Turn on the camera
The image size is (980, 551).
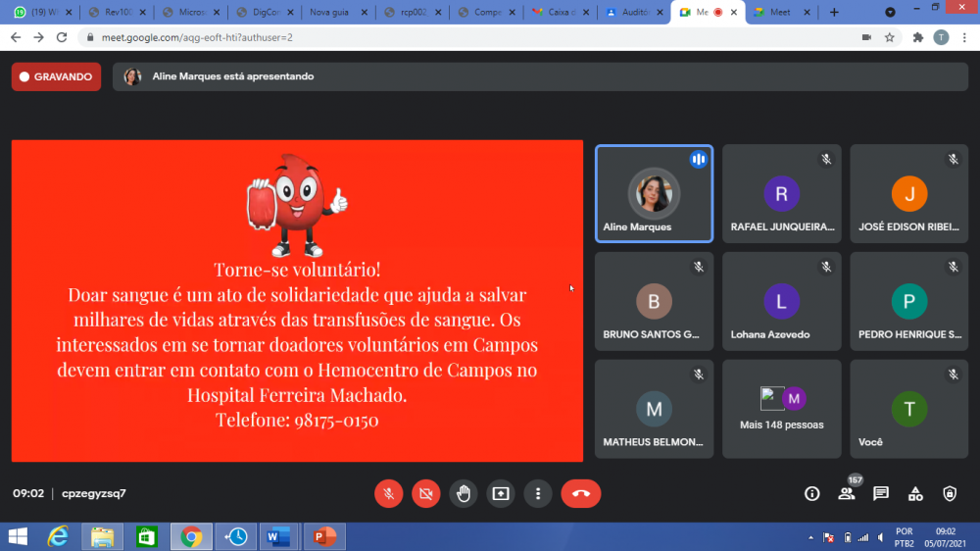click(425, 494)
